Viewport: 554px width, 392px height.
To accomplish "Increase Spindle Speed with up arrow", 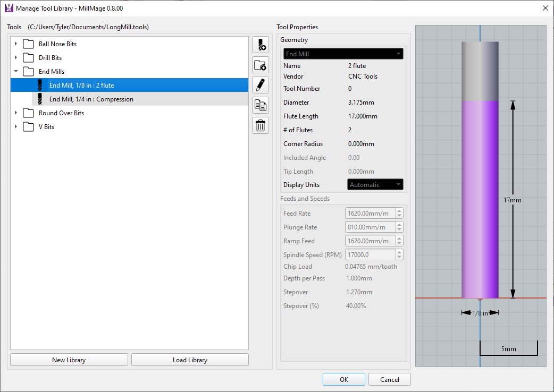I will point(399,252).
